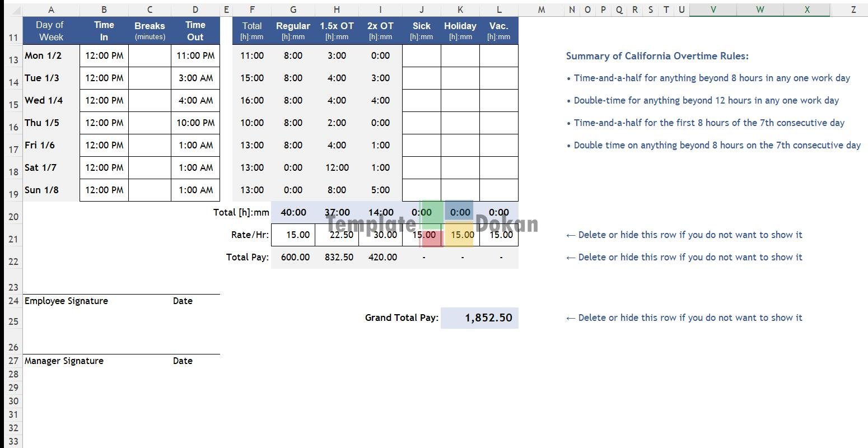868x448 pixels.
Task: Select row header 25
Action: point(13,321)
